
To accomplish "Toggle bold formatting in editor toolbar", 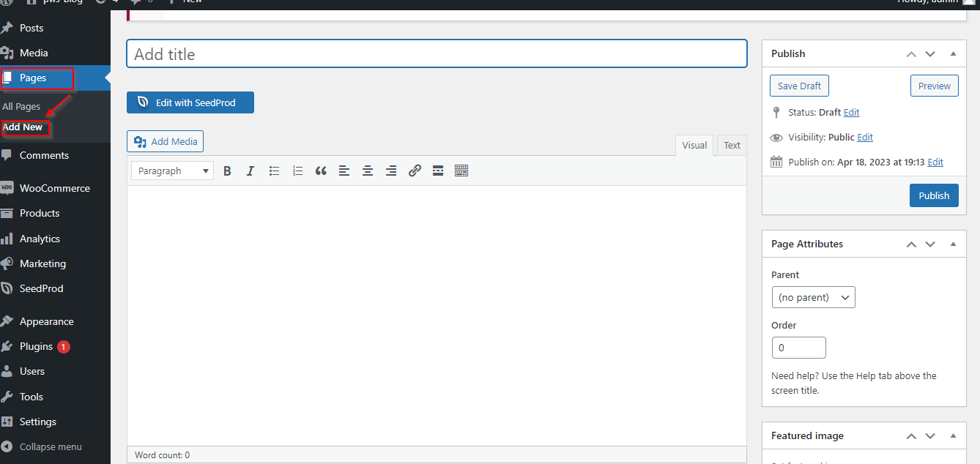I will coord(227,171).
